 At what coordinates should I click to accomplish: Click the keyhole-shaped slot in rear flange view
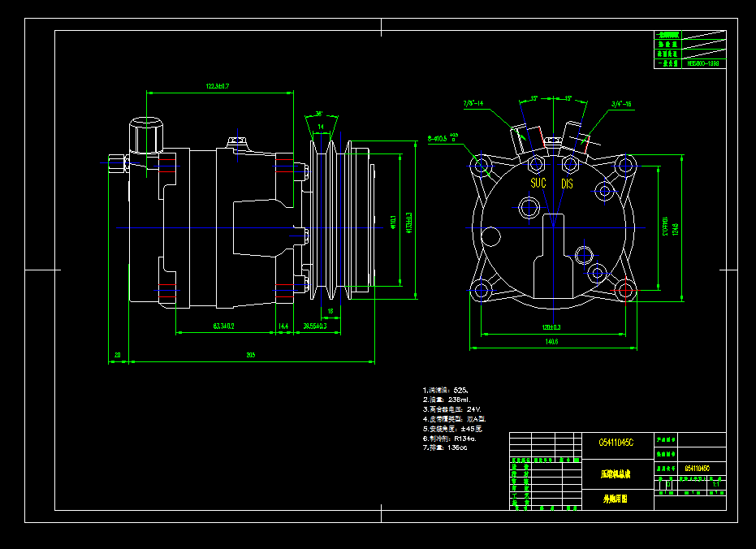(x=553, y=260)
